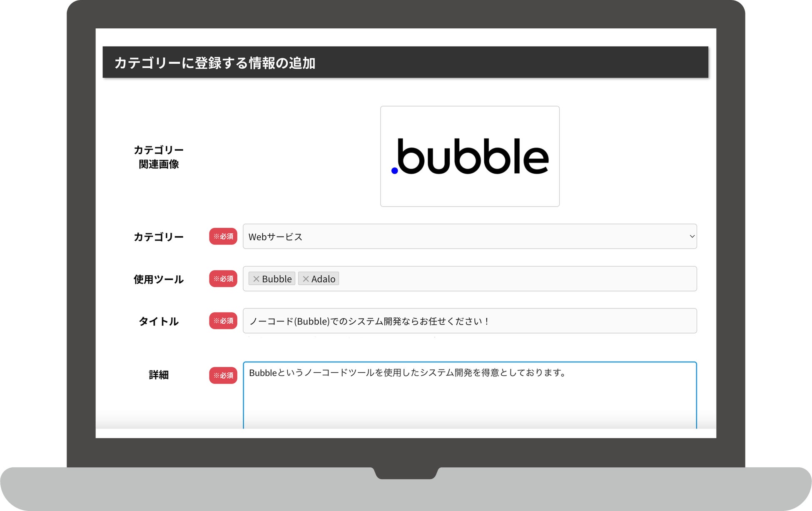The image size is (812, 511).
Task: Remove the Adalo tag with its X
Action: (306, 279)
